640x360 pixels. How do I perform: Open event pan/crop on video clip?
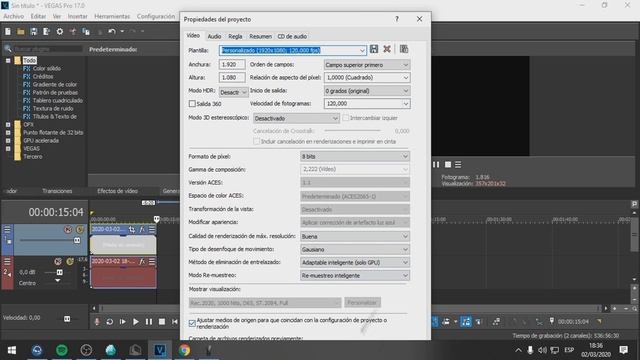[131, 229]
